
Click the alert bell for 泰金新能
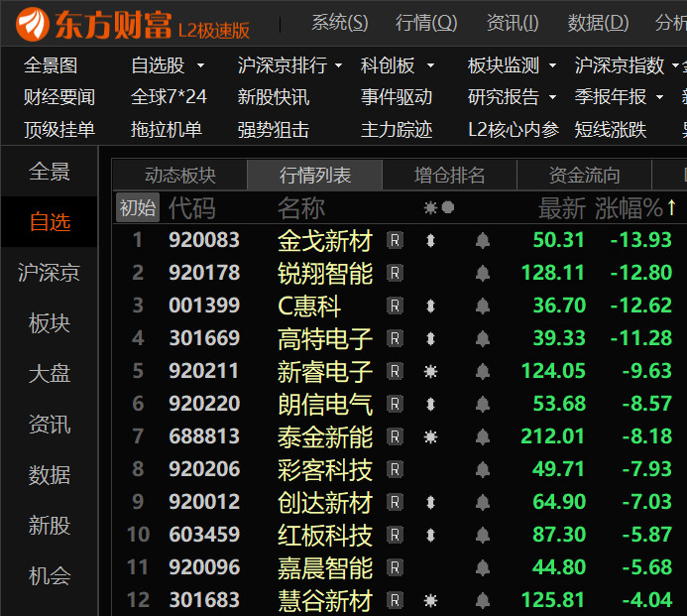483,436
